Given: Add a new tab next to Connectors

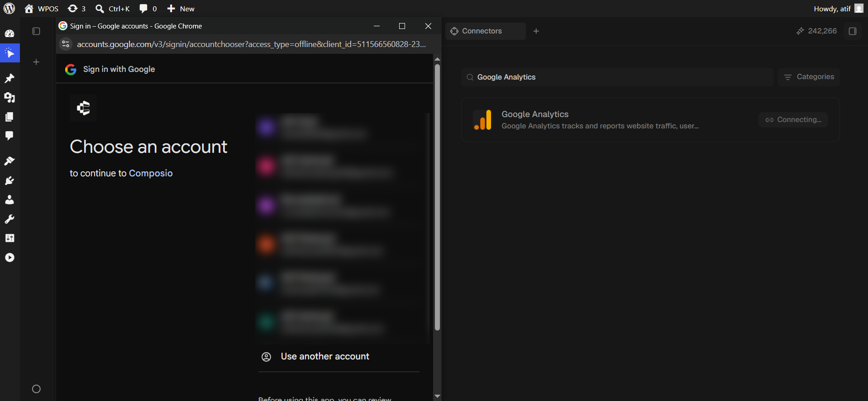Looking at the screenshot, I should click(x=536, y=31).
